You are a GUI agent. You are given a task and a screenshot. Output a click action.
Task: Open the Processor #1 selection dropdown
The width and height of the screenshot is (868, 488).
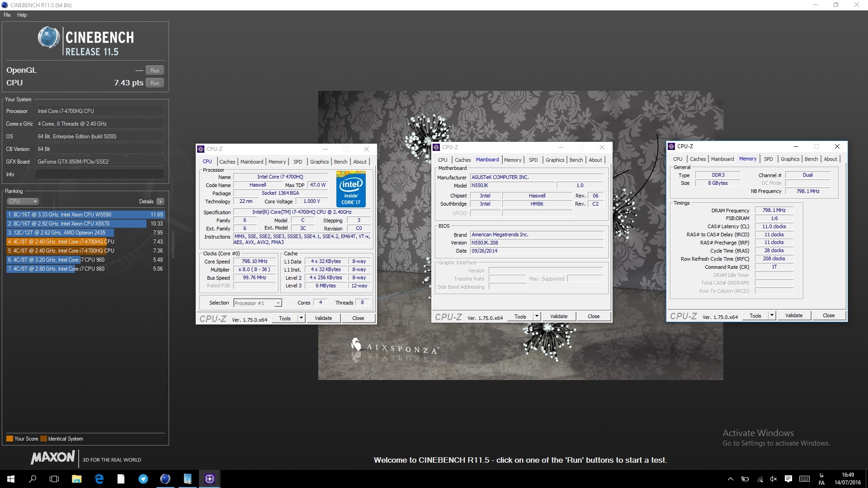(x=257, y=303)
